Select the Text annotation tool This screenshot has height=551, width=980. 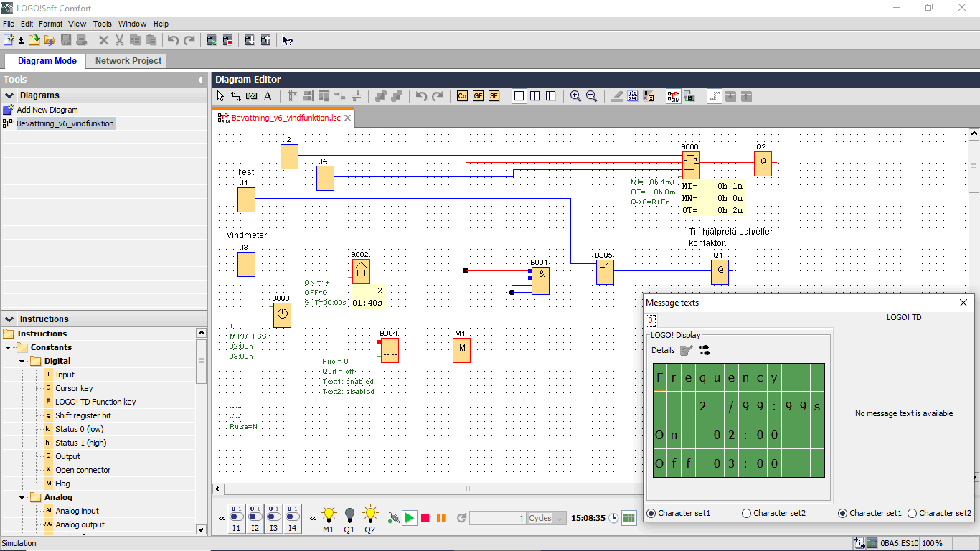pyautogui.click(x=268, y=96)
